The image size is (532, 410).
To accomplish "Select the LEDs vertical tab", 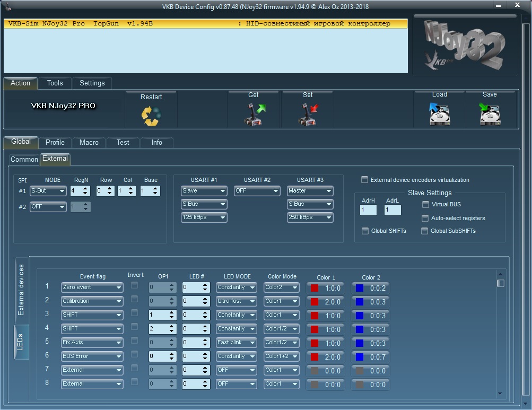I will pyautogui.click(x=21, y=341).
